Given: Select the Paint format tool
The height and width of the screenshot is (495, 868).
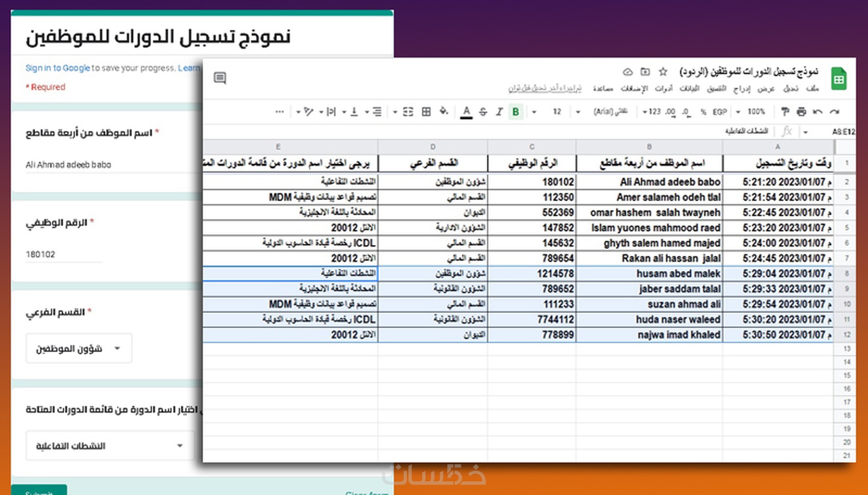Looking at the screenshot, I should 785,111.
